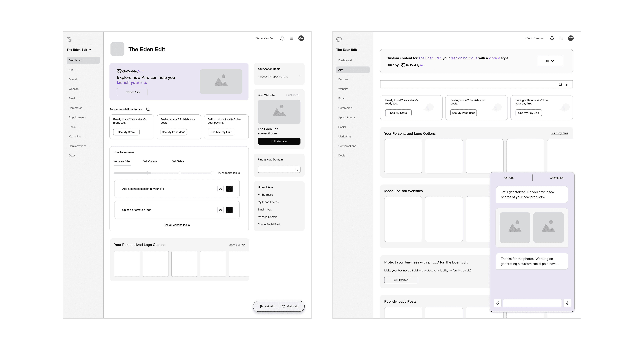Click the website tasks progress slider handle
Image resolution: width=644 pixels, height=350 pixels.
point(147,173)
